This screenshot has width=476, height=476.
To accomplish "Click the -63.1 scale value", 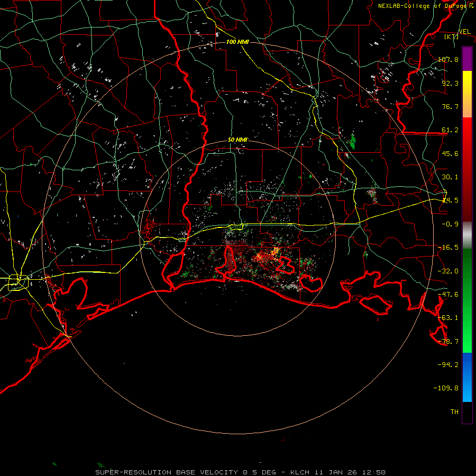I will [x=448, y=318].
